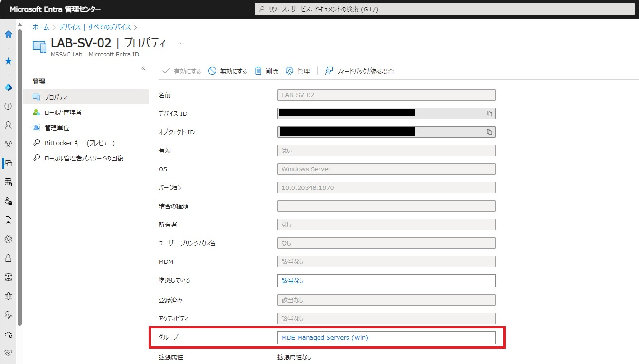Collapse the side menu with double chevron
The image size is (639, 364).
coord(143,68)
